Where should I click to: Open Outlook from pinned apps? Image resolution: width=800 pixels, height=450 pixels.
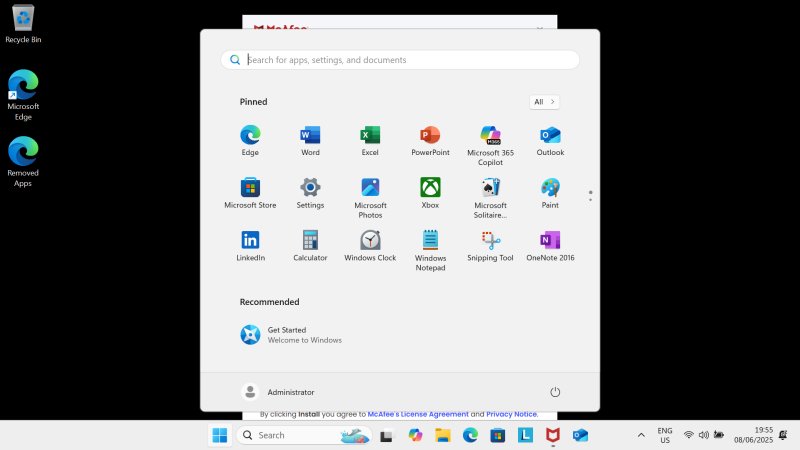point(550,141)
